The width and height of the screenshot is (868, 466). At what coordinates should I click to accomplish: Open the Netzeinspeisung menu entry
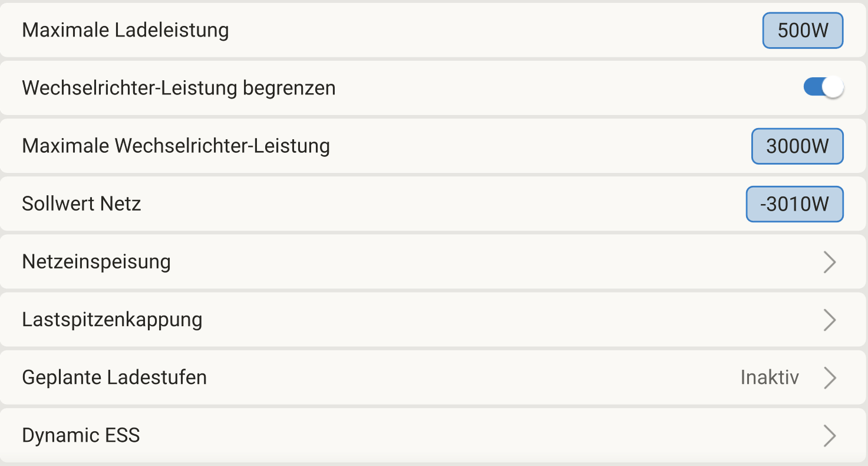(x=97, y=262)
